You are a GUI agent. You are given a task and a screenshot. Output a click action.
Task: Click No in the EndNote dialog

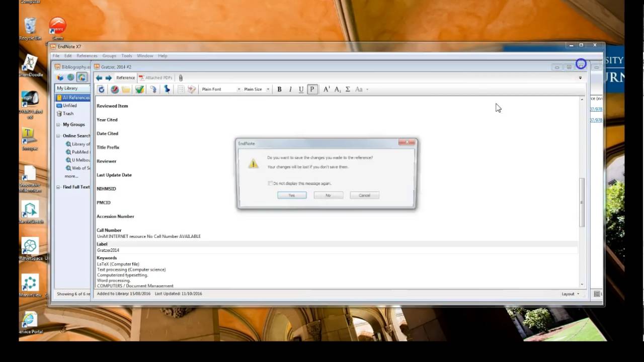point(328,195)
